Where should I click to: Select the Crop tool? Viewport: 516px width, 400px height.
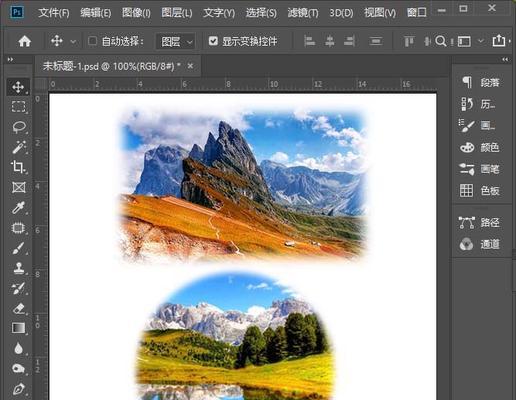(18, 167)
